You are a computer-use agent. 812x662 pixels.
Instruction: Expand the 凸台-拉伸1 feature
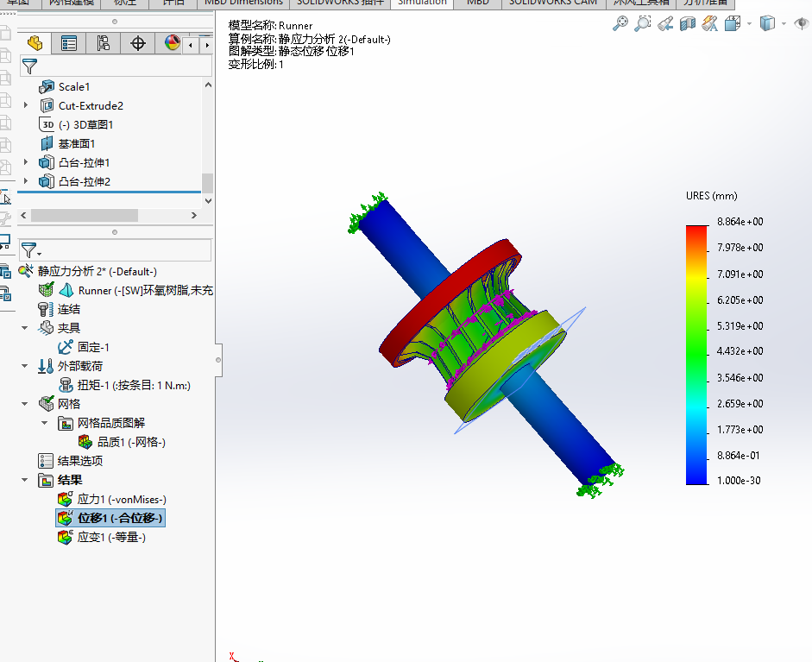pyautogui.click(x=26, y=162)
